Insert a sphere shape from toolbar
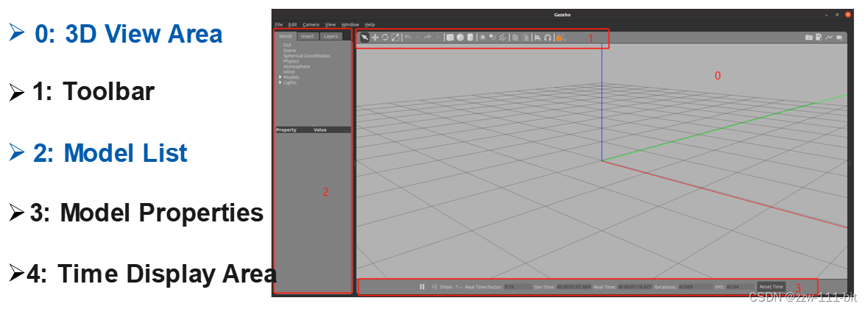The height and width of the screenshot is (309, 868). (460, 38)
